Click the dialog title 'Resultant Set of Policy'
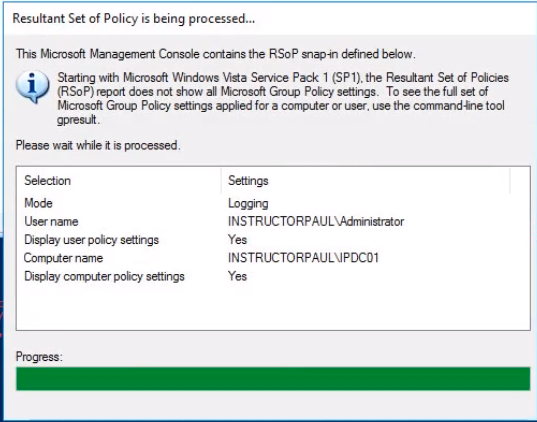Image resolution: width=537 pixels, height=422 pixels. click(x=134, y=18)
